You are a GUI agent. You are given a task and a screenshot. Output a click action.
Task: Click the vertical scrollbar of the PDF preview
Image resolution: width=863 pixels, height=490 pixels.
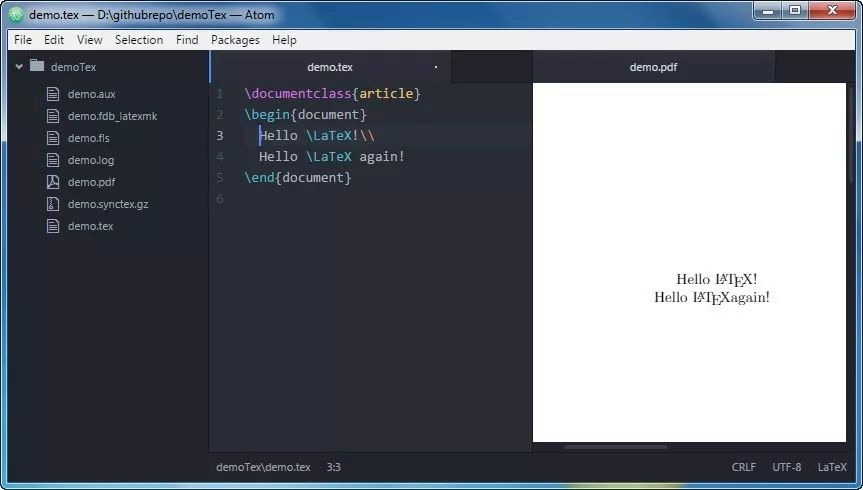(x=852, y=133)
